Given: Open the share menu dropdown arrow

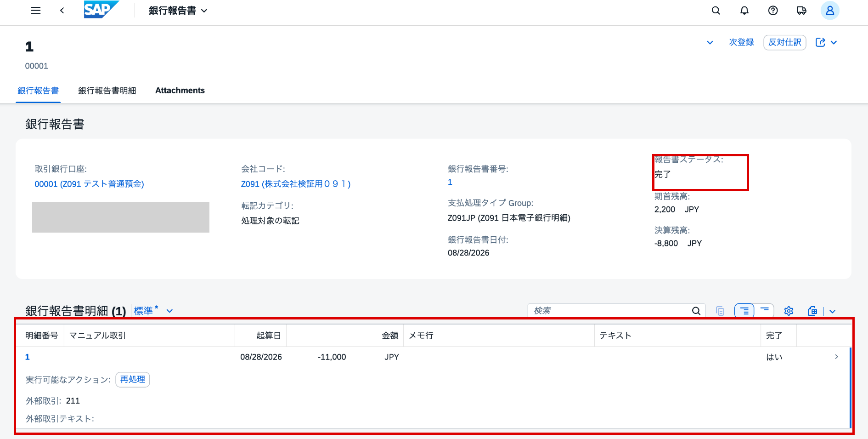Looking at the screenshot, I should [x=834, y=42].
